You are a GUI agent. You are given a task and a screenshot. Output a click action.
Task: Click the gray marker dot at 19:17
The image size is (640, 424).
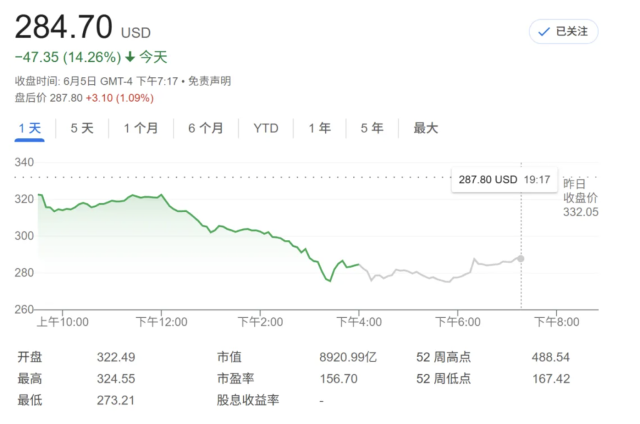tap(521, 258)
